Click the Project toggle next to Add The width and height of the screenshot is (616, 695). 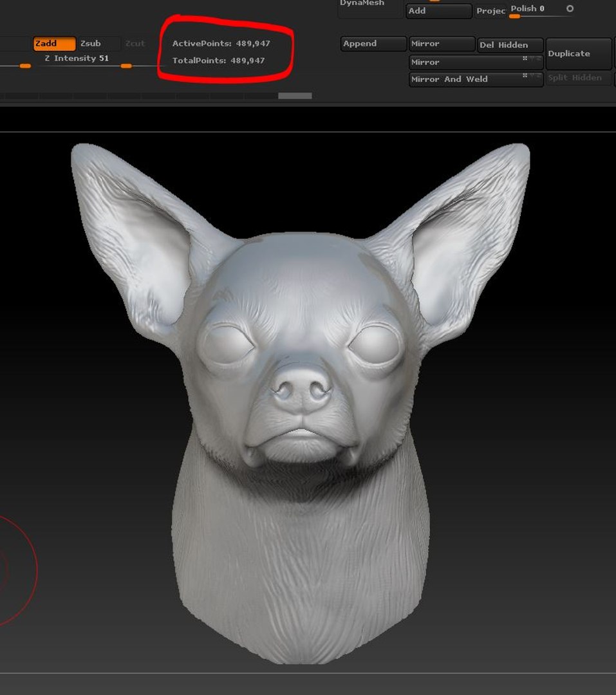(x=490, y=11)
